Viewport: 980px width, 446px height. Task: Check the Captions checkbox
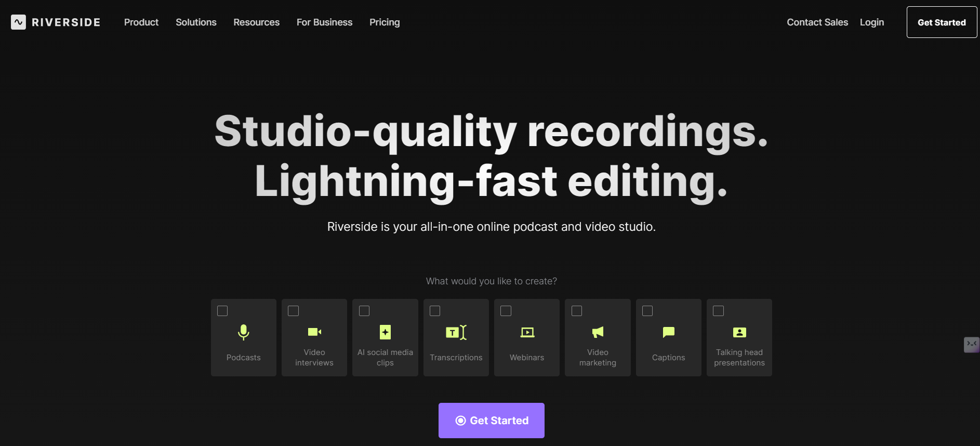tap(647, 311)
